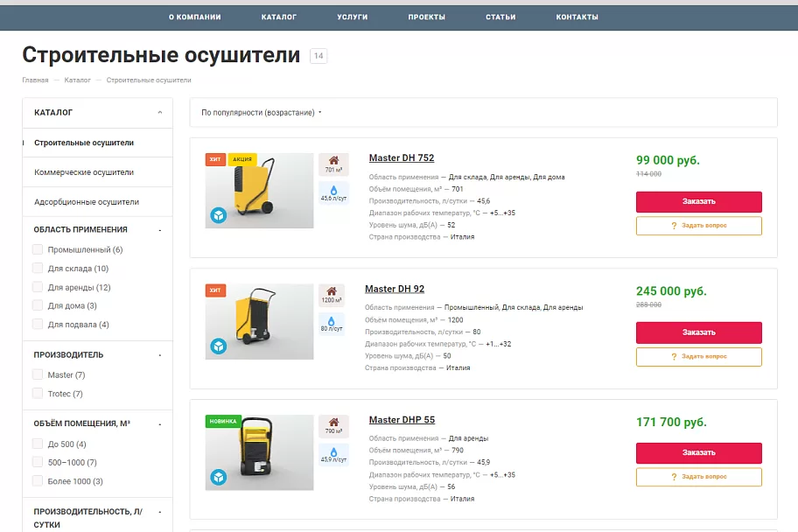Order the Master DH 752 with Заказать

pyautogui.click(x=699, y=201)
